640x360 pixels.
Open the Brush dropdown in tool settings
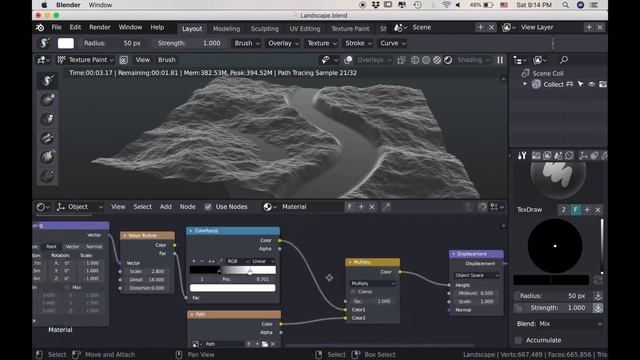pos(247,43)
